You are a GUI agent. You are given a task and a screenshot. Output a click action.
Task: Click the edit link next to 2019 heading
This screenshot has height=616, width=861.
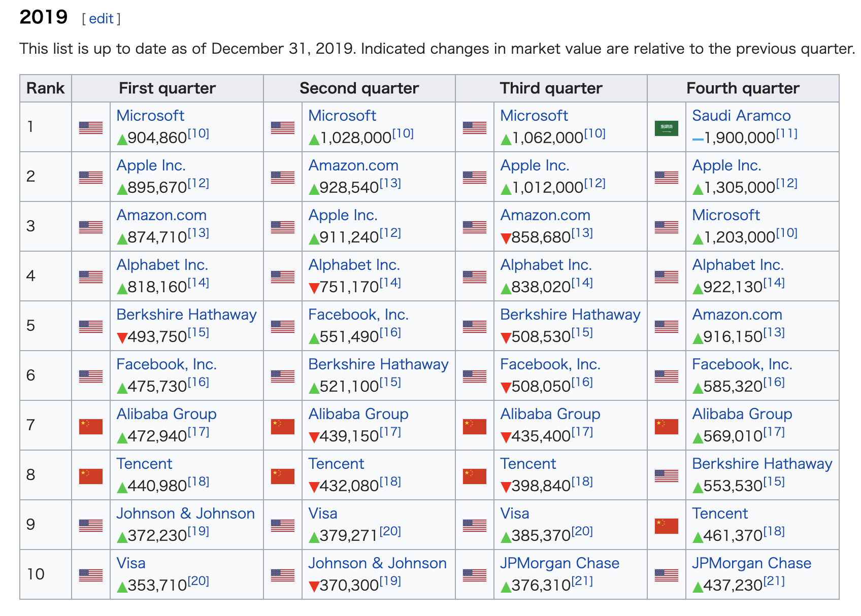[x=101, y=19]
